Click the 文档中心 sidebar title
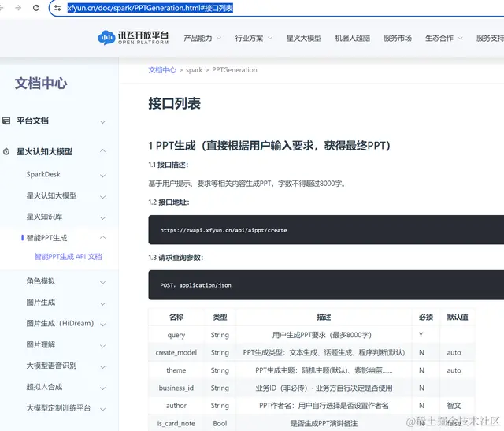504x431 pixels. [41, 84]
